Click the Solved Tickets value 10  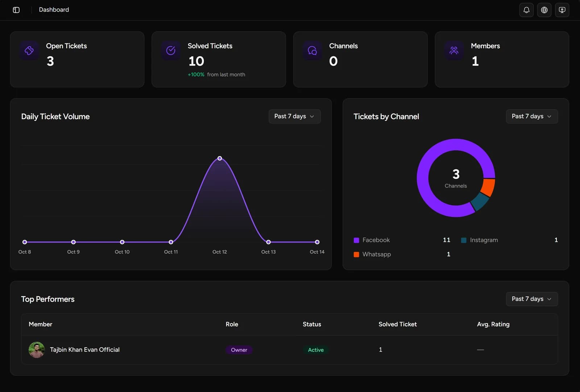(x=196, y=61)
